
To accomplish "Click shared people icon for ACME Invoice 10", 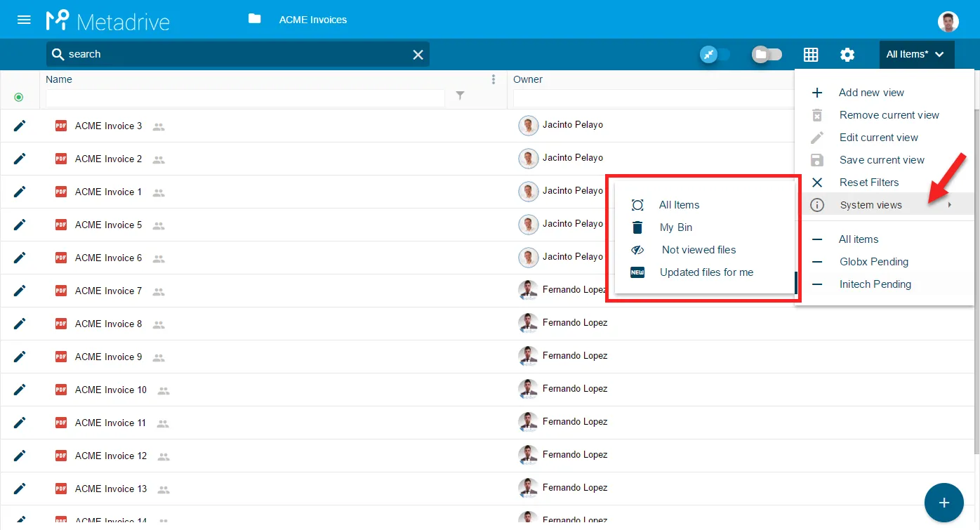I will coord(164,391).
